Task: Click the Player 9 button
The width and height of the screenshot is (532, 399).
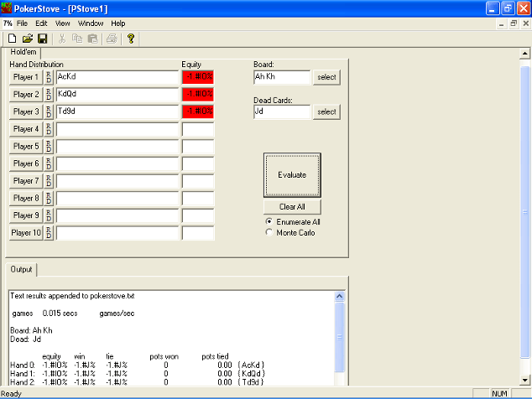Action: point(26,215)
